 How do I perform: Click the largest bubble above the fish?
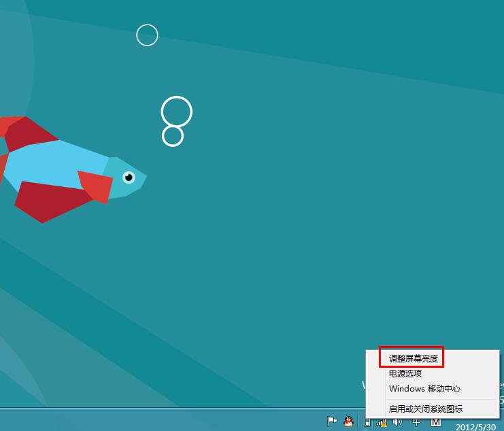tap(177, 111)
